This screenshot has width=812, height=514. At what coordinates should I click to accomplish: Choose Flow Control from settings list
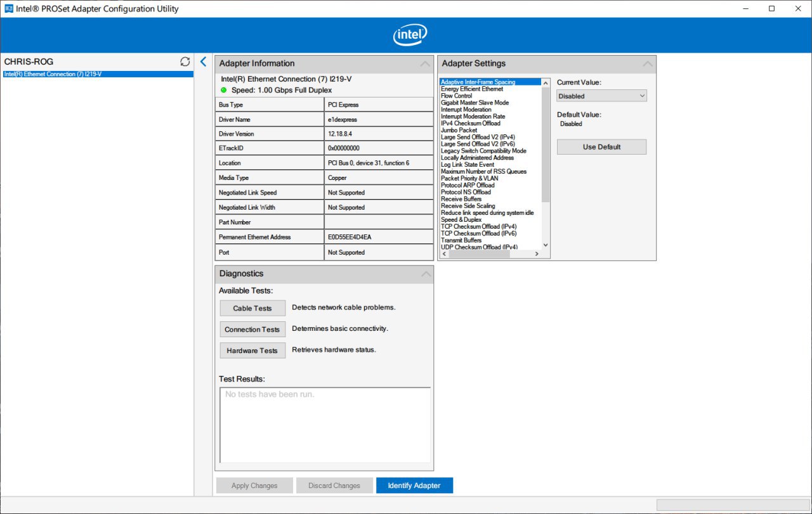point(457,96)
